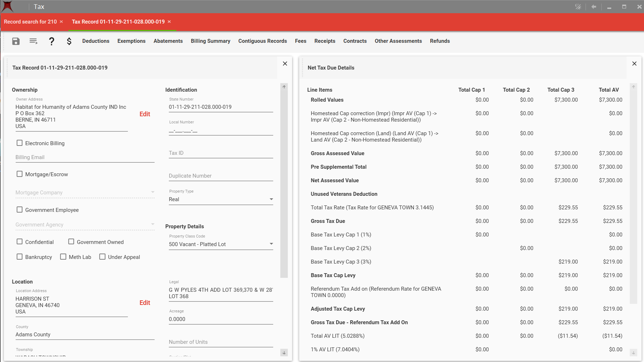Open the Billing Summary menu
The image size is (644, 362).
210,41
